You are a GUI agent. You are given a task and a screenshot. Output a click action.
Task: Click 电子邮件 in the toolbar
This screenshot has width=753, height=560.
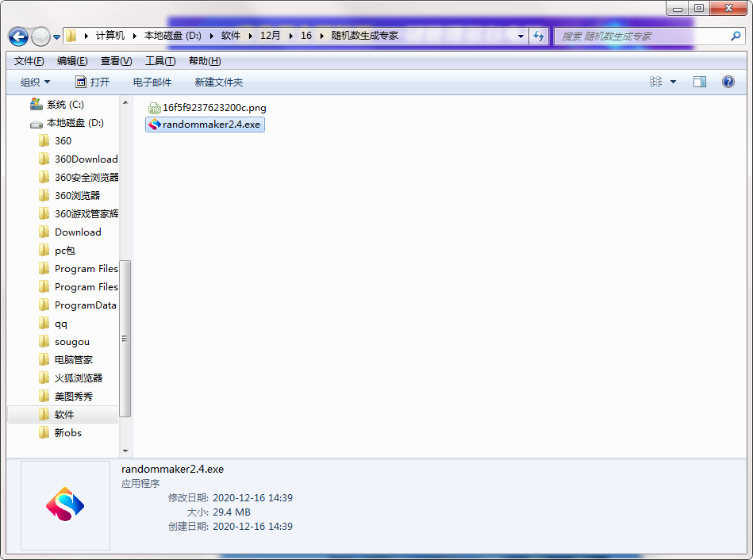pyautogui.click(x=152, y=82)
